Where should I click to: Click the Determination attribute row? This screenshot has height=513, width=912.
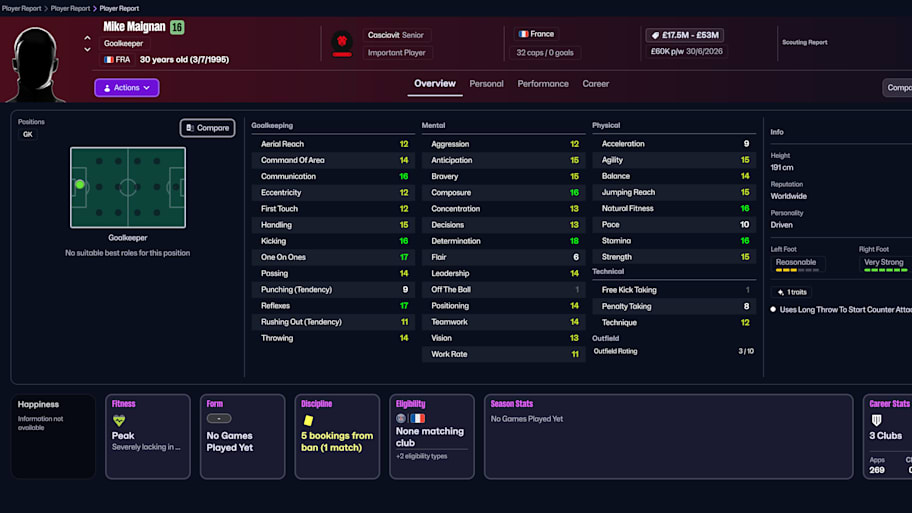point(504,241)
